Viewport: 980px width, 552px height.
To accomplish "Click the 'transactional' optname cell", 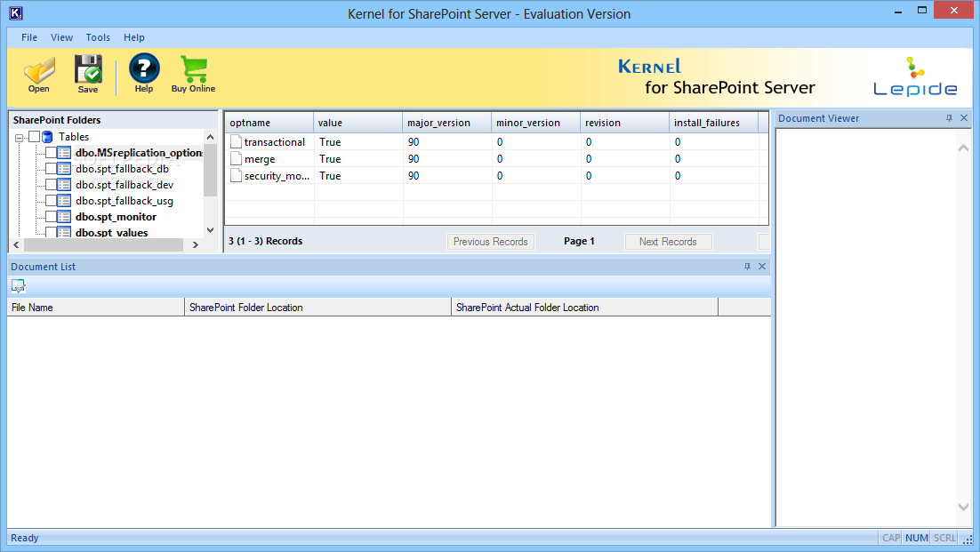I will [x=275, y=141].
